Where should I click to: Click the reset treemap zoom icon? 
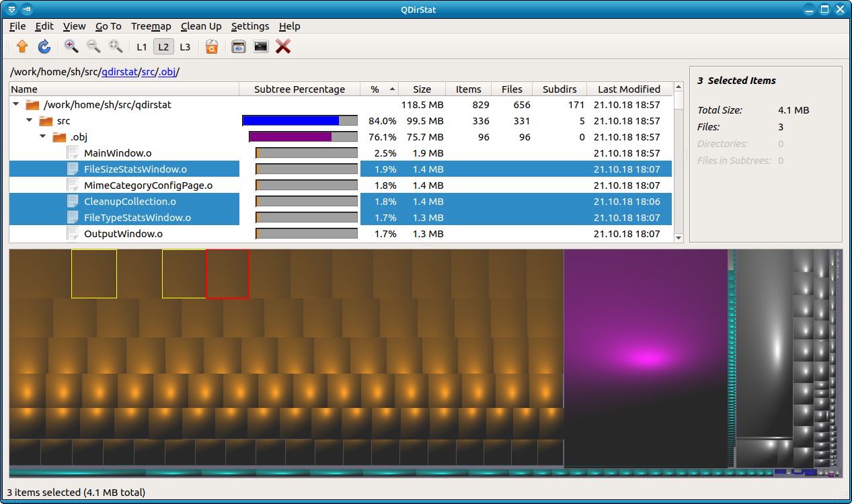pyautogui.click(x=116, y=46)
